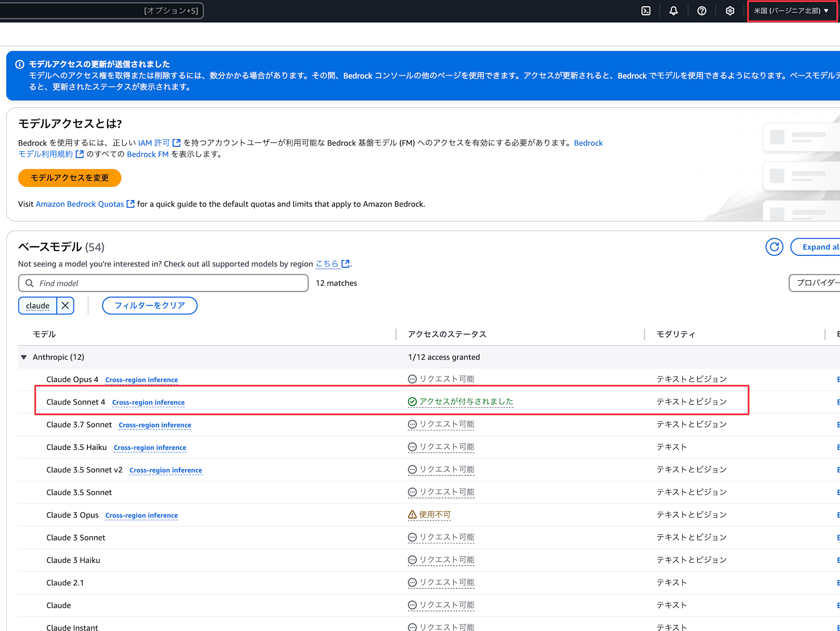Open Cross-region inference for Claude 3.7 Sonnet
This screenshot has height=631, width=840.
155,425
